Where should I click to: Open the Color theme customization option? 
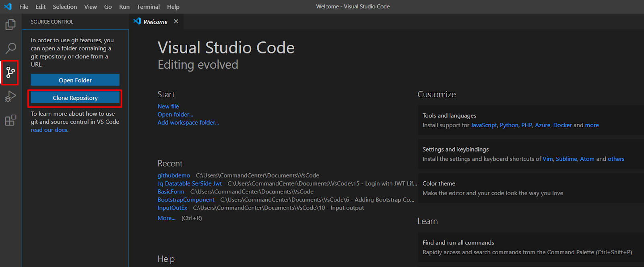(439, 184)
